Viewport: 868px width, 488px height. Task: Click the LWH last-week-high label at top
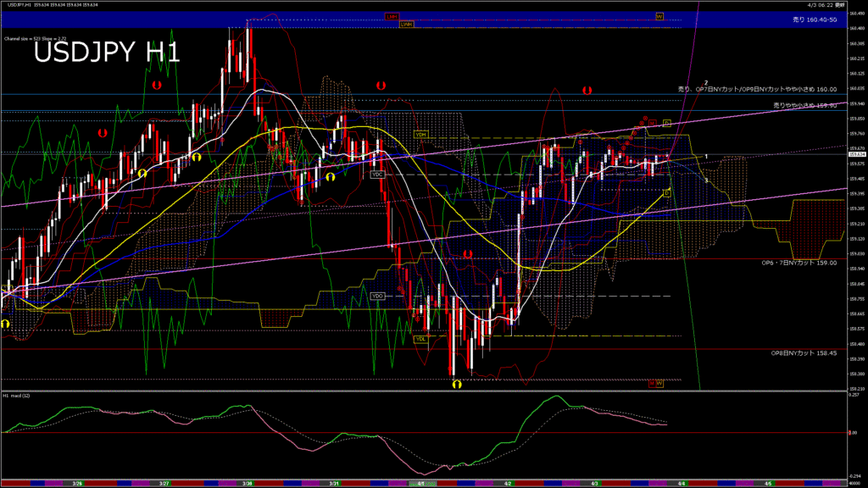(407, 25)
